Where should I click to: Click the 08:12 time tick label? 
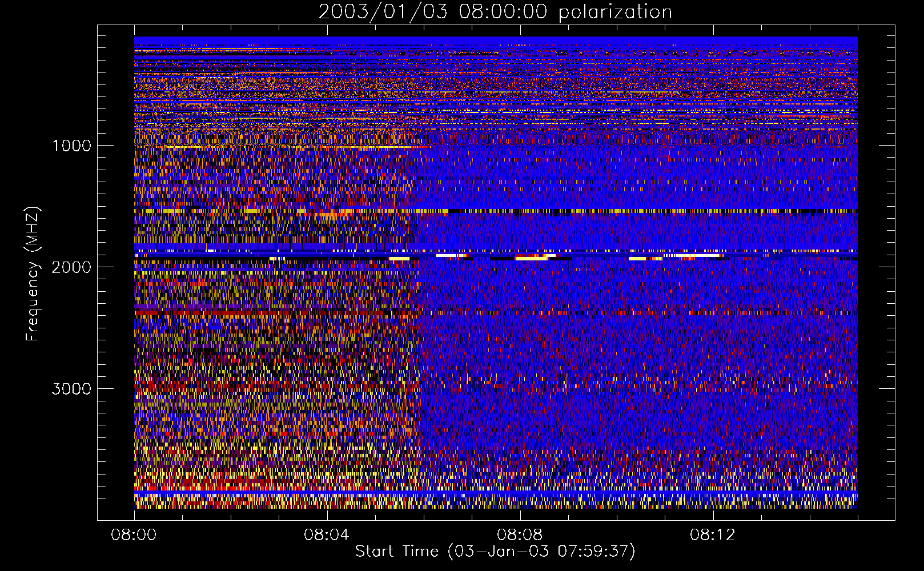[x=713, y=535]
